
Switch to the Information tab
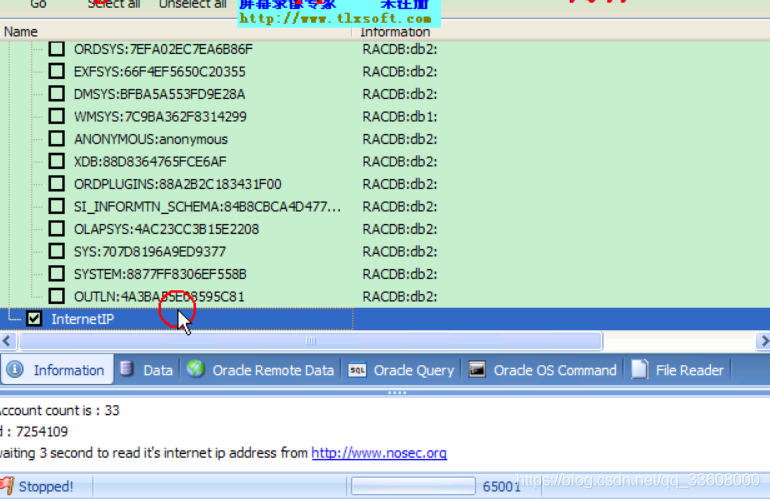(57, 369)
